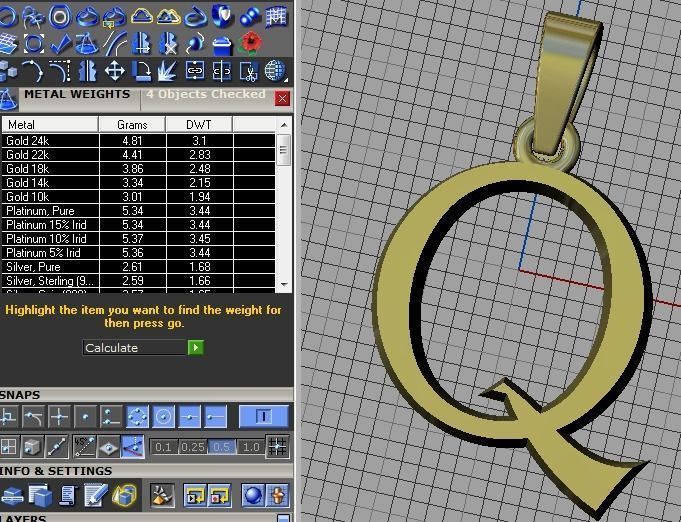
Task: Open the scroll document info icon
Action: click(x=68, y=495)
